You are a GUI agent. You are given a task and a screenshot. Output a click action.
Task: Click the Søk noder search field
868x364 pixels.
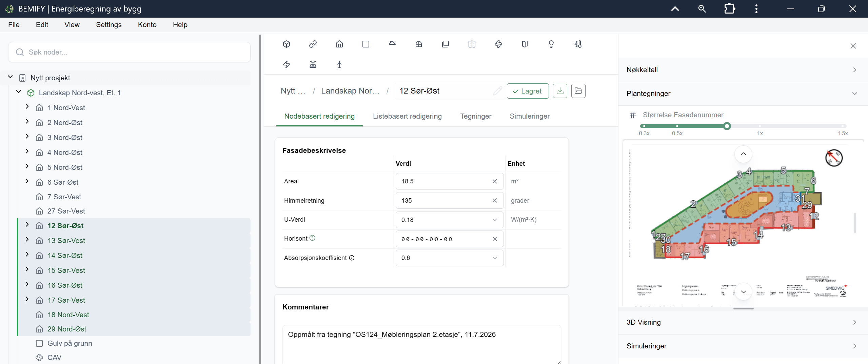click(x=129, y=52)
